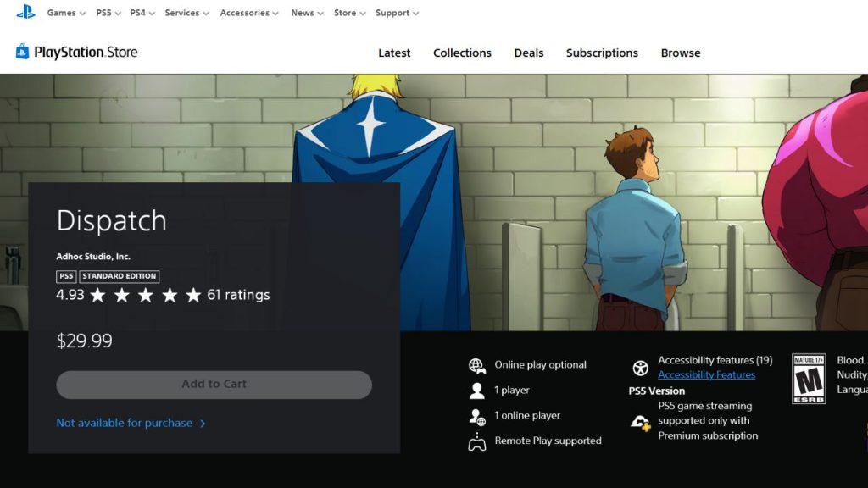The width and height of the screenshot is (868, 488).
Task: Open the Accessibility Features link
Action: 706,375
